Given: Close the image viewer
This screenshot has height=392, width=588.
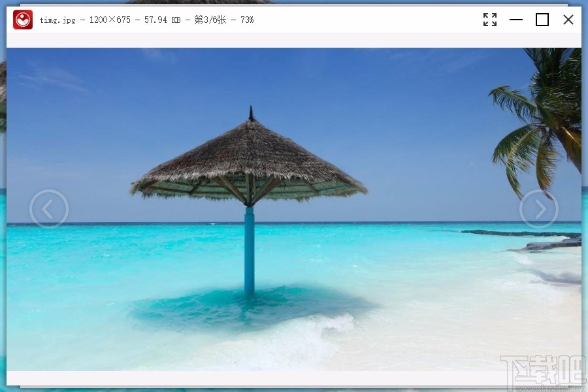Looking at the screenshot, I should click(568, 20).
